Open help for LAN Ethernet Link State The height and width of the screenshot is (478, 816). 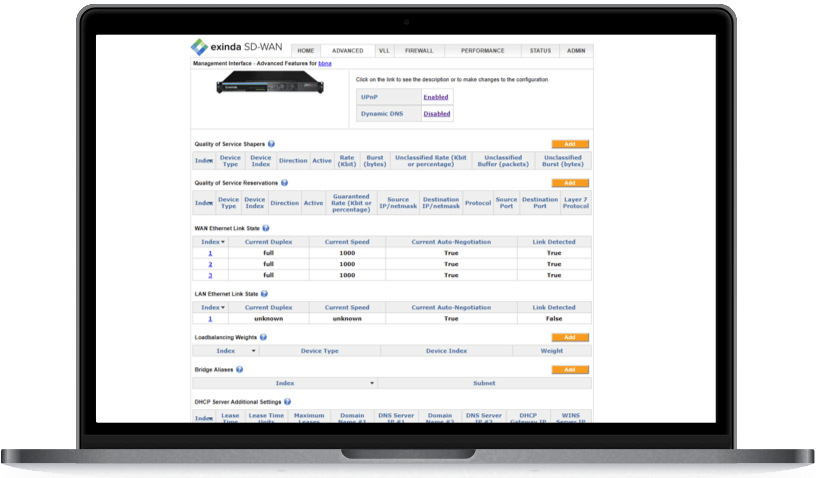click(x=264, y=294)
